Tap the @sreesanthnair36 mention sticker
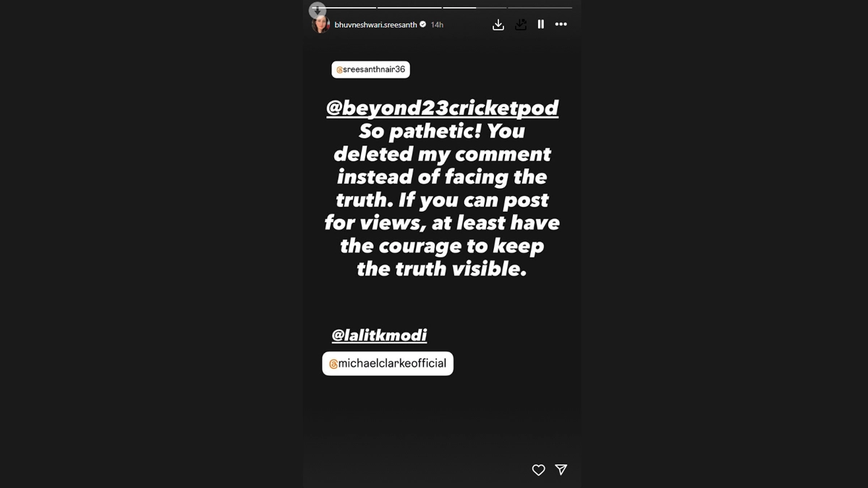868x488 pixels. 371,69
